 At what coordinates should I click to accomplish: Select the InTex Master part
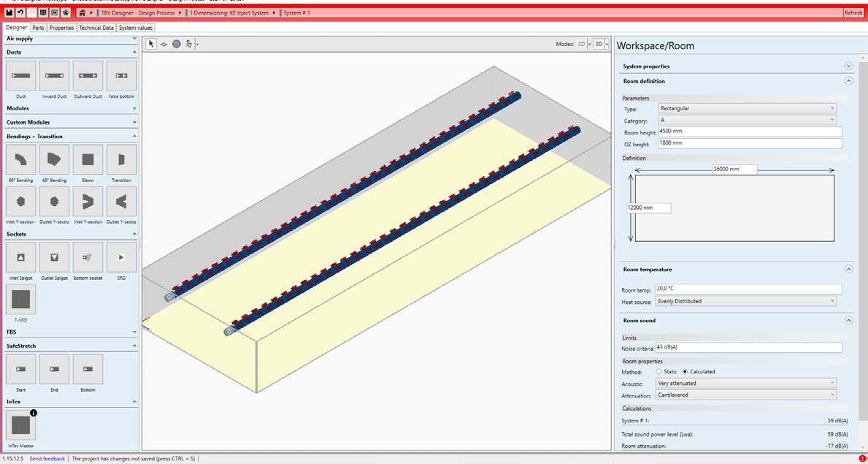click(21, 425)
